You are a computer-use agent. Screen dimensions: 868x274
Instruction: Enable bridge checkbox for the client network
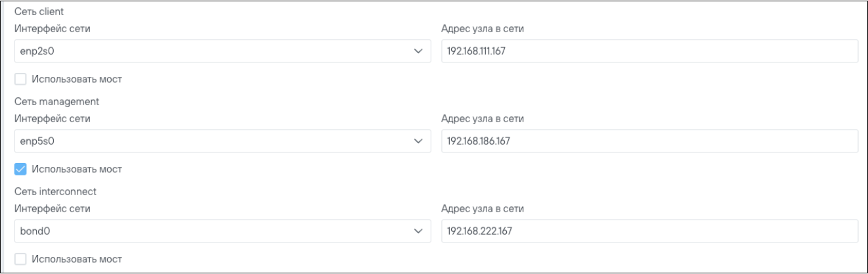coord(20,80)
